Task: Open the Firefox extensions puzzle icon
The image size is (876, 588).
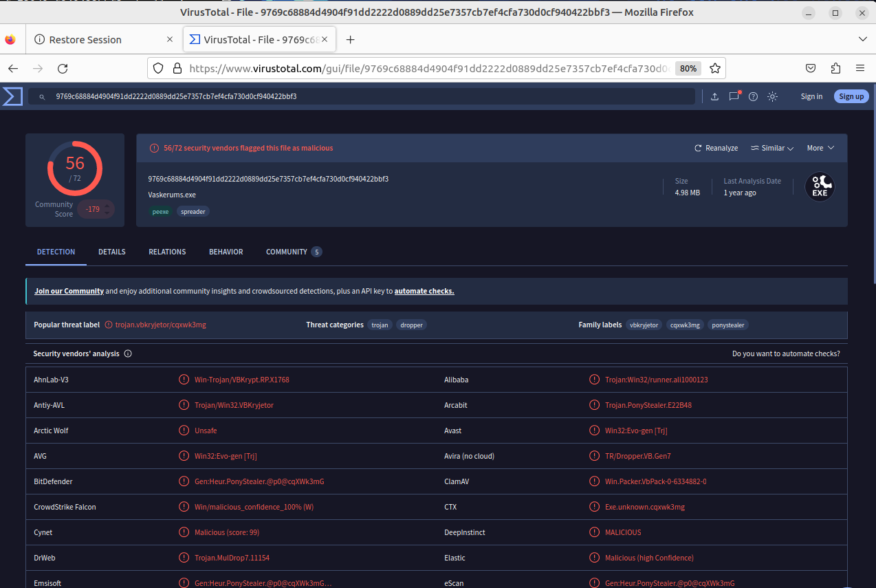Action: (x=835, y=69)
